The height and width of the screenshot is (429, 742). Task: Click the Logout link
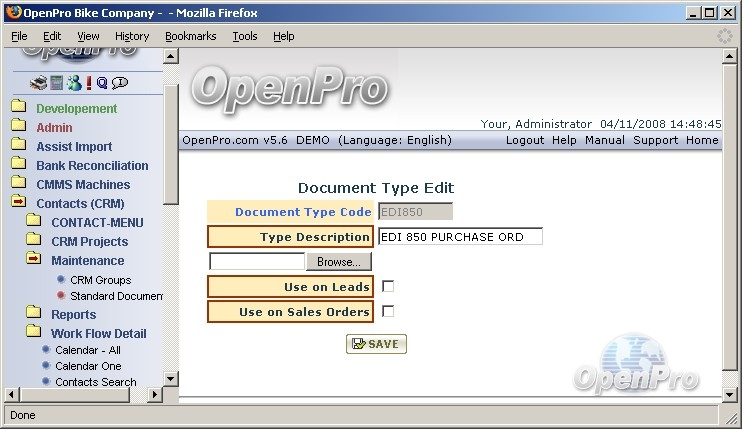click(525, 140)
